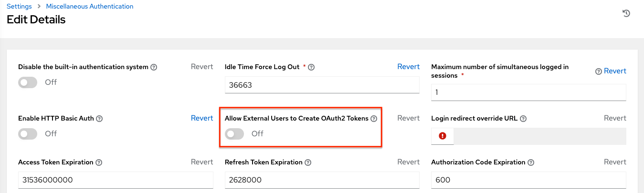Show help for Login redirect override URL

click(523, 119)
